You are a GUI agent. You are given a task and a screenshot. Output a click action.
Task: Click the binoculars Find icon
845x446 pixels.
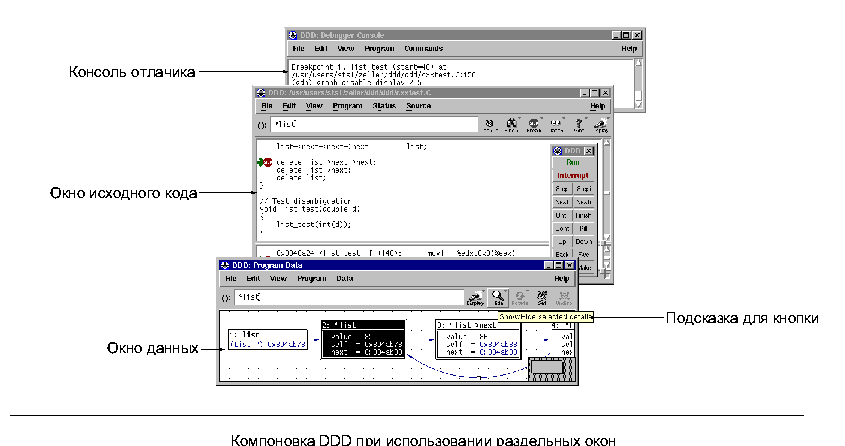pos(512,125)
